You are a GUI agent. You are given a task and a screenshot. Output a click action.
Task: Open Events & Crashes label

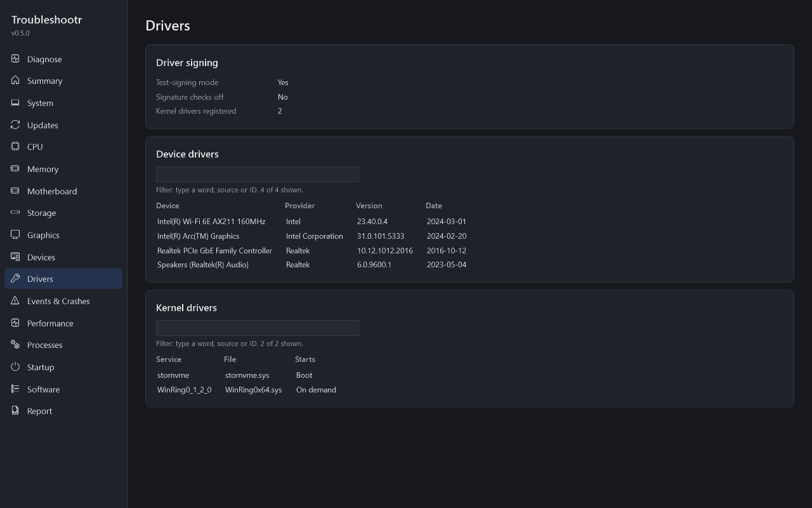pos(58,301)
